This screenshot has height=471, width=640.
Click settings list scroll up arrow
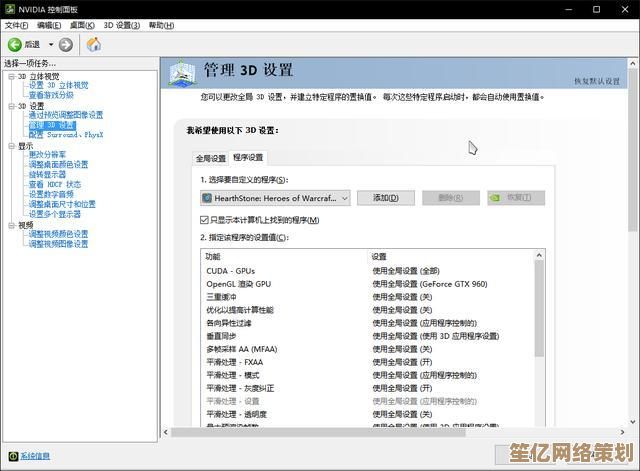point(539,255)
